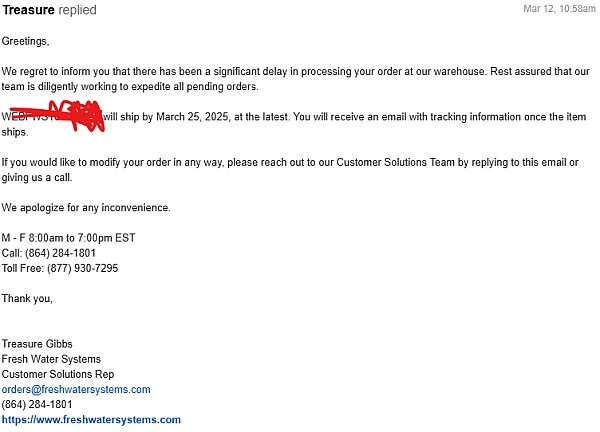
Task: Open the www.freshwatersystems.com website link
Action: click(91, 420)
